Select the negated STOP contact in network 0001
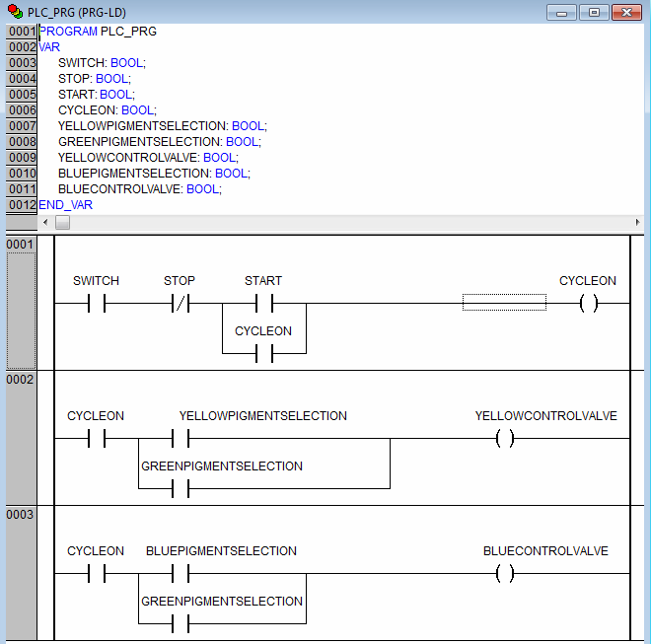 coord(181,303)
